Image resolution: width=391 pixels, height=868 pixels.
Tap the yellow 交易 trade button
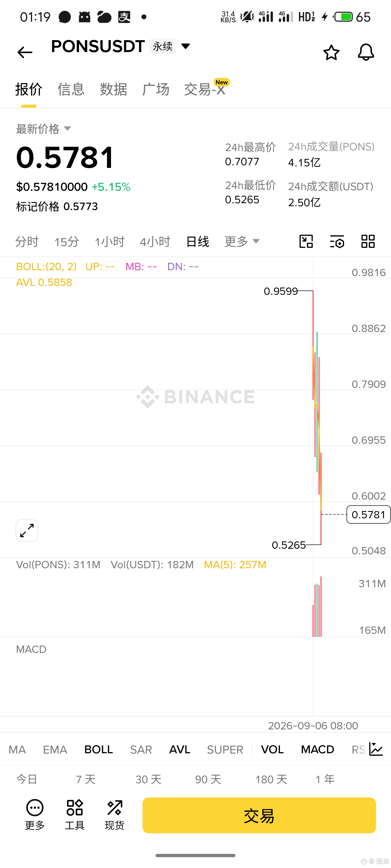(x=259, y=815)
